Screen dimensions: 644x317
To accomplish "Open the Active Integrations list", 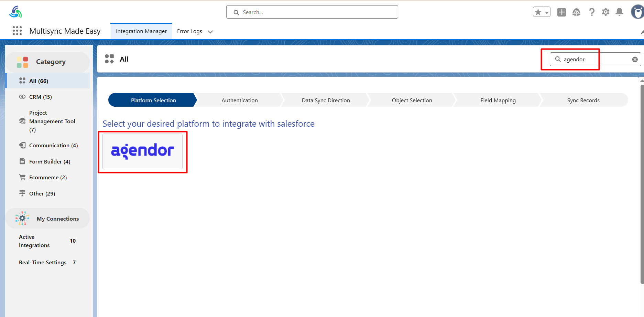I will [x=34, y=241].
